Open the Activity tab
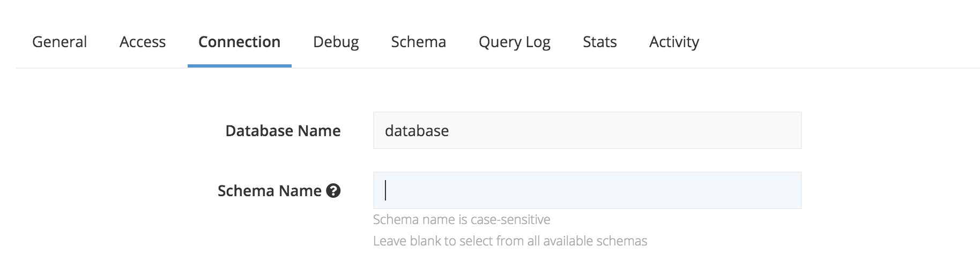Image resolution: width=980 pixels, height=268 pixels. click(x=674, y=42)
